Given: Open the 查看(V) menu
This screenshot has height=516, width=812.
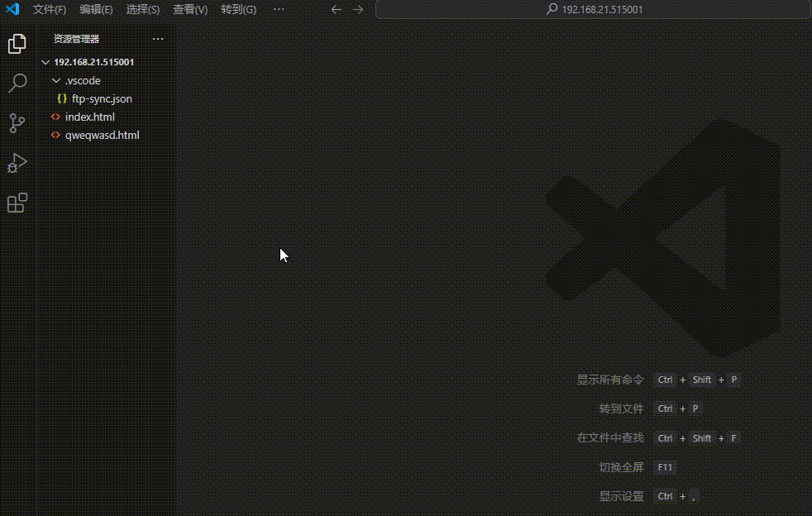Looking at the screenshot, I should 190,10.
